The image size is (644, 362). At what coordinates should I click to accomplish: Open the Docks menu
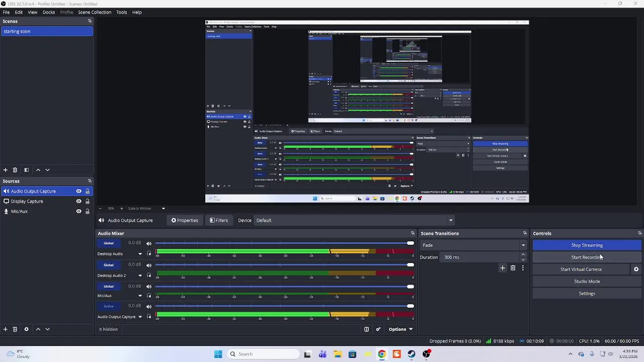(49, 12)
